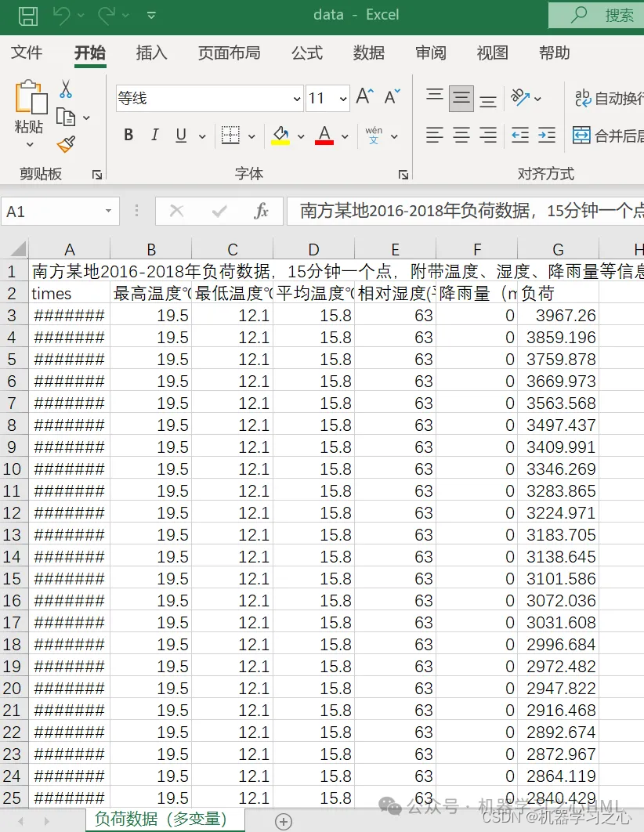Viewport: 644px width, 832px height.
Task: Click the Increase Font Size icon
Action: [365, 96]
